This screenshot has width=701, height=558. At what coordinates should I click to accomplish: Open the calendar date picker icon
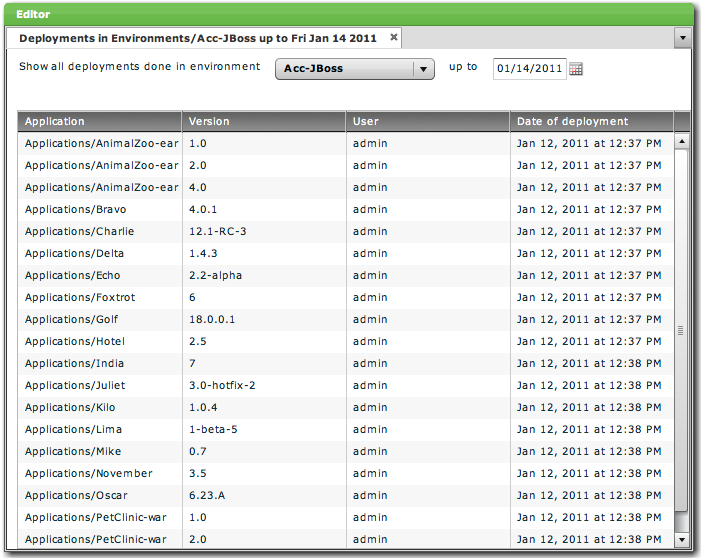pyautogui.click(x=576, y=69)
